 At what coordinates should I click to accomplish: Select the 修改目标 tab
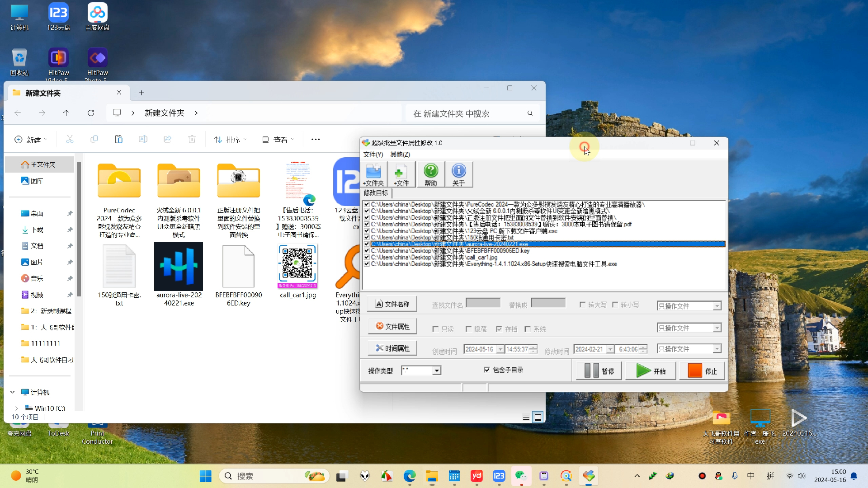click(376, 193)
